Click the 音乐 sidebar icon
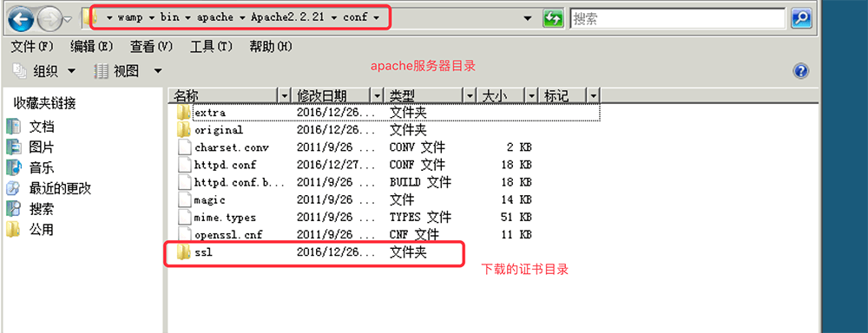 point(13,167)
